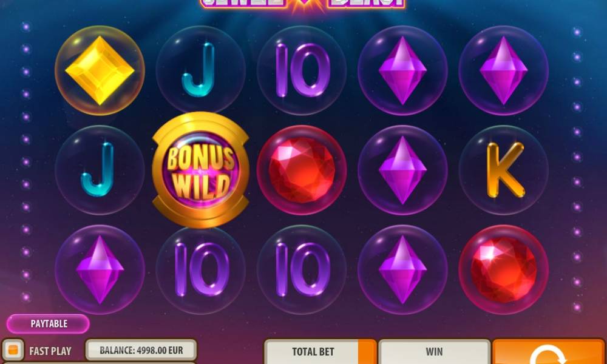Image resolution: width=607 pixels, height=364 pixels.
Task: Click the Balance display field
Action: pos(141,350)
